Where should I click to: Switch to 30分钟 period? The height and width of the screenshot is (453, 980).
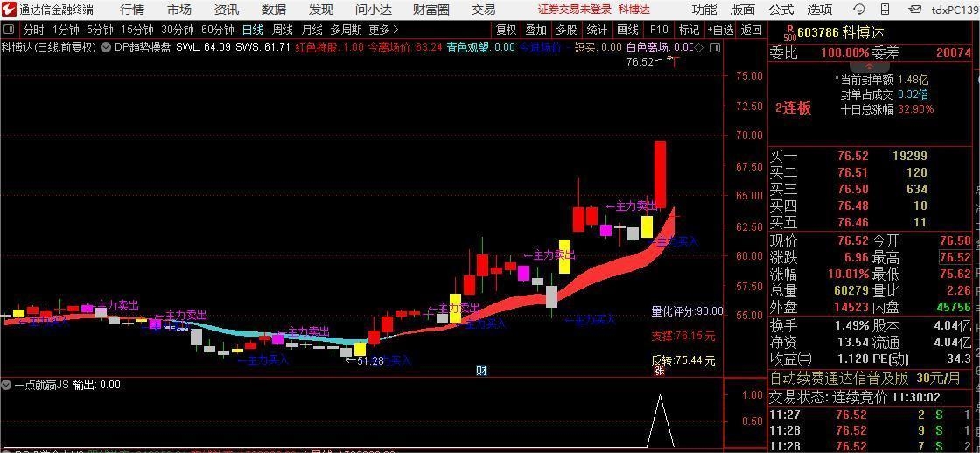pos(178,30)
